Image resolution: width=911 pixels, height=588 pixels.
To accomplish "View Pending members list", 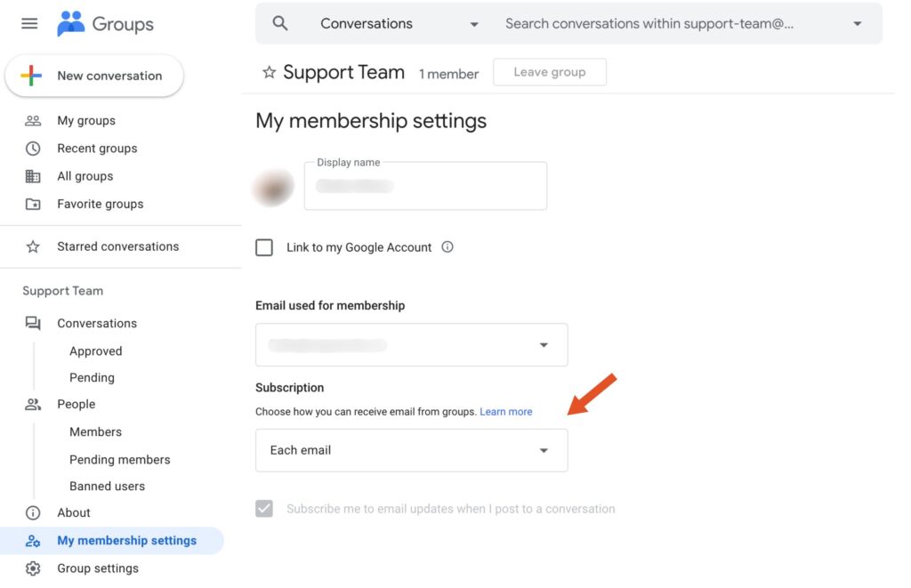I will click(120, 460).
